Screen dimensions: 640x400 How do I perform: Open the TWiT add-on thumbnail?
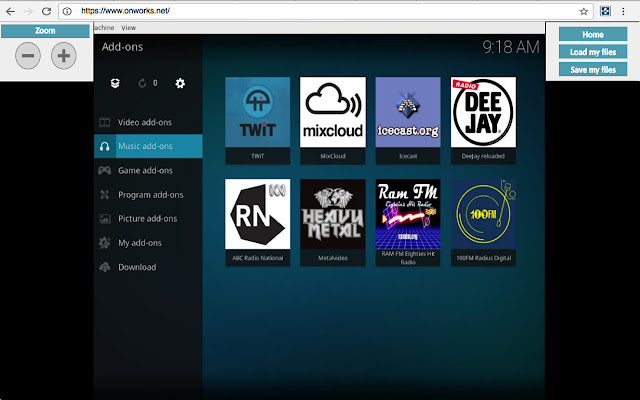point(258,112)
